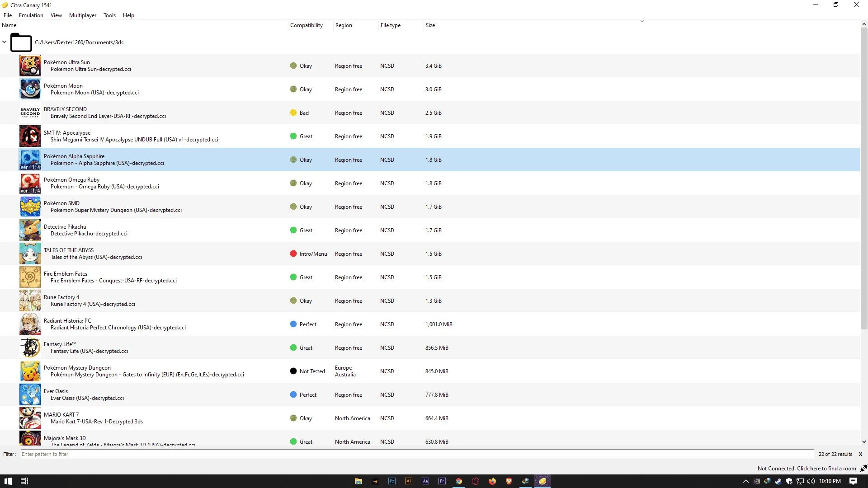868x488 pixels.
Task: Open Photoshop from the taskbar
Action: pos(392,481)
